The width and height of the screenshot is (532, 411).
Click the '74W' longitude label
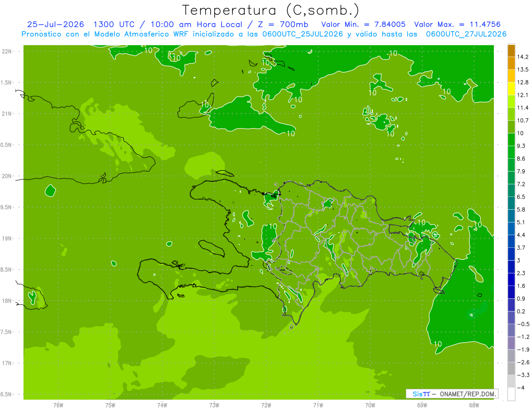pyautogui.click(x=162, y=405)
